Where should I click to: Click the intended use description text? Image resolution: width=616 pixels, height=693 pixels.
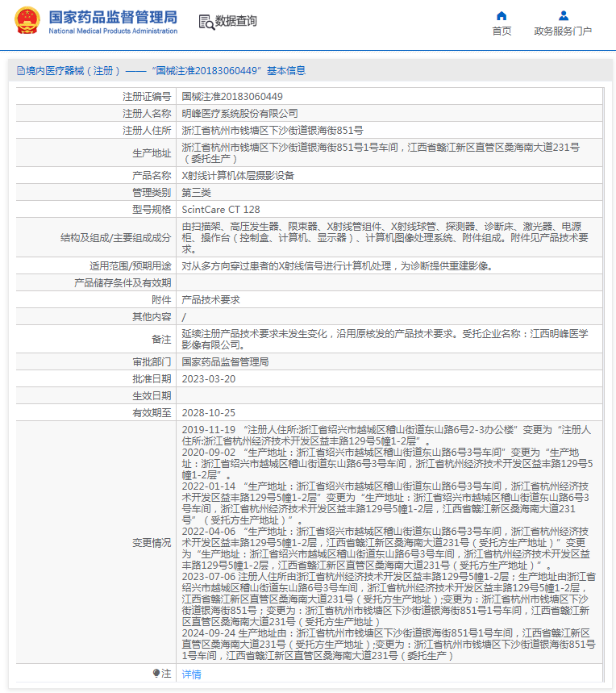337,266
